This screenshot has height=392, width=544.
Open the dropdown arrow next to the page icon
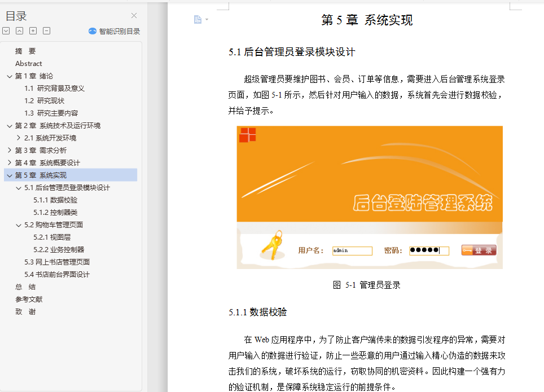pyautogui.click(x=207, y=19)
